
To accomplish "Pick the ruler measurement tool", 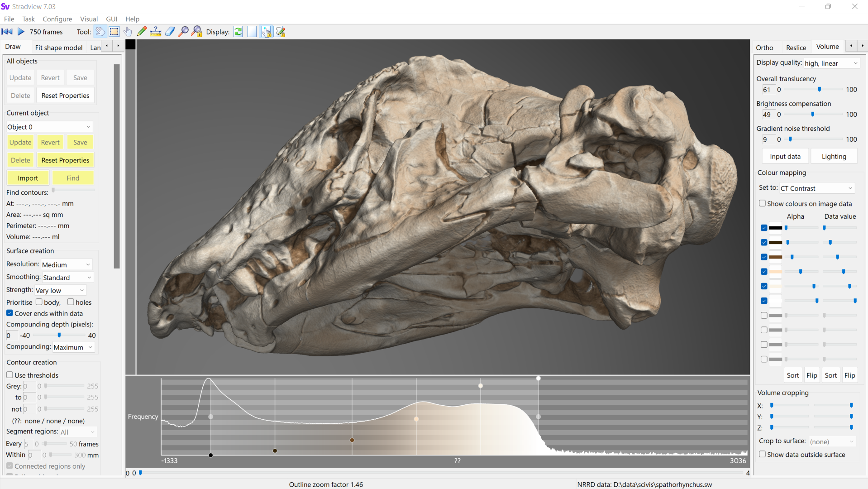I will pos(156,32).
